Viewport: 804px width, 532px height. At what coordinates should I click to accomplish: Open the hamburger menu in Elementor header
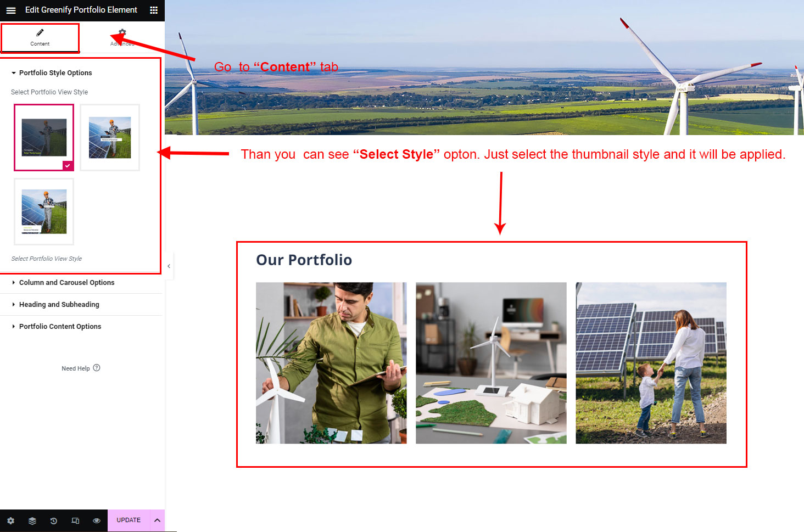coord(11,10)
